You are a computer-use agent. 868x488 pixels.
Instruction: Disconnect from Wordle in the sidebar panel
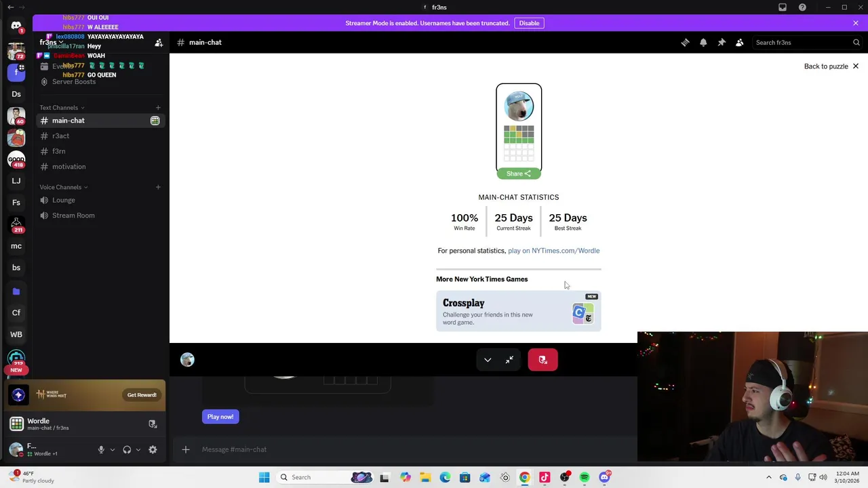(153, 424)
